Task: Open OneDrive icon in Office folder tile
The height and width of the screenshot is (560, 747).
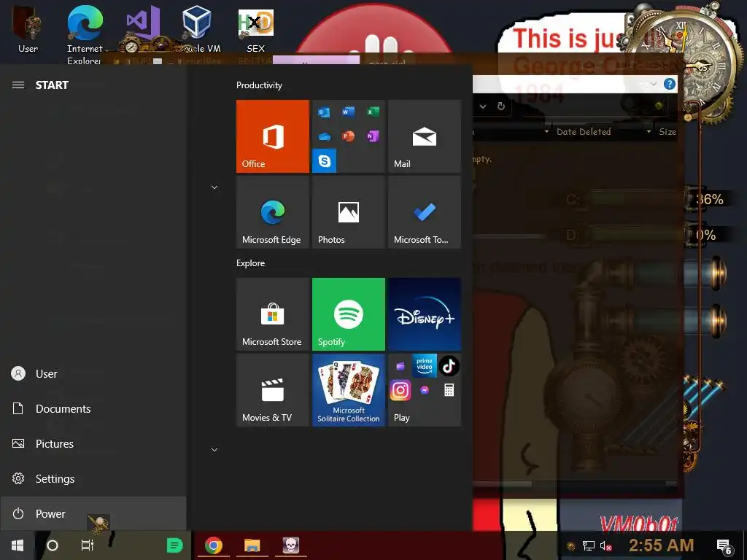Action: (x=324, y=136)
